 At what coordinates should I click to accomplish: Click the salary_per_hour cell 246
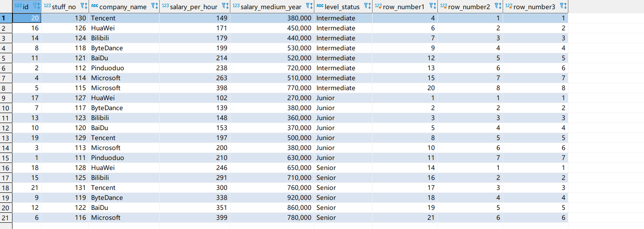point(195,167)
